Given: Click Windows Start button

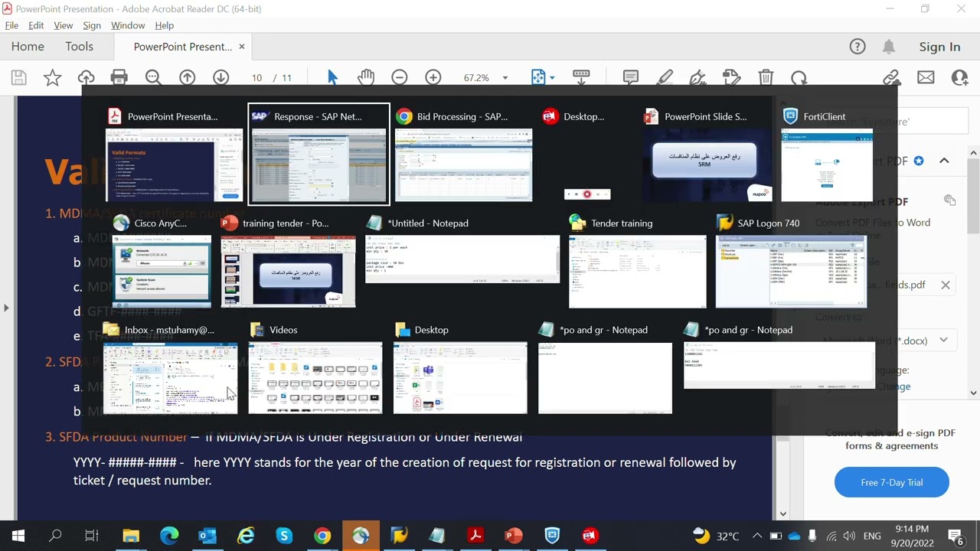Looking at the screenshot, I should (18, 536).
